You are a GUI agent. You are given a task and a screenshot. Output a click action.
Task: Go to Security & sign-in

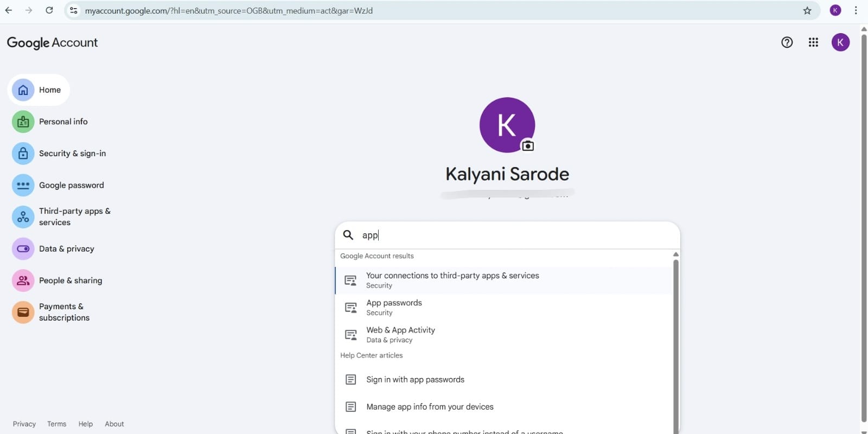click(72, 154)
